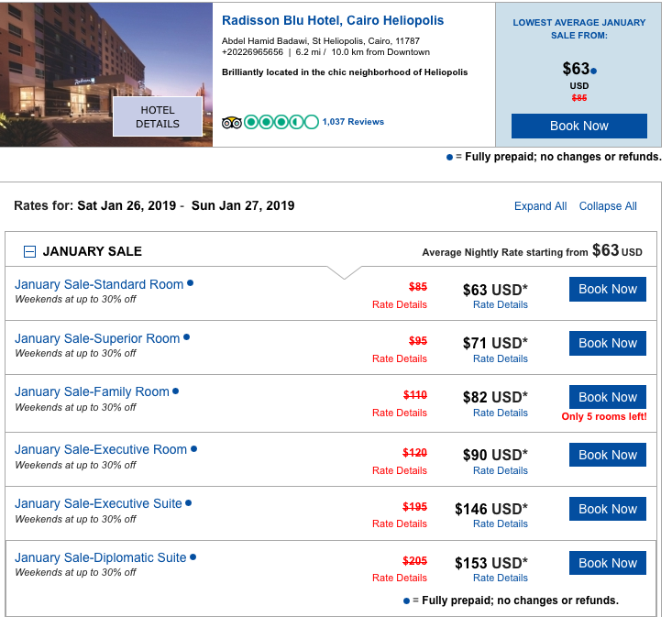Click the Collapse All link

608,206
